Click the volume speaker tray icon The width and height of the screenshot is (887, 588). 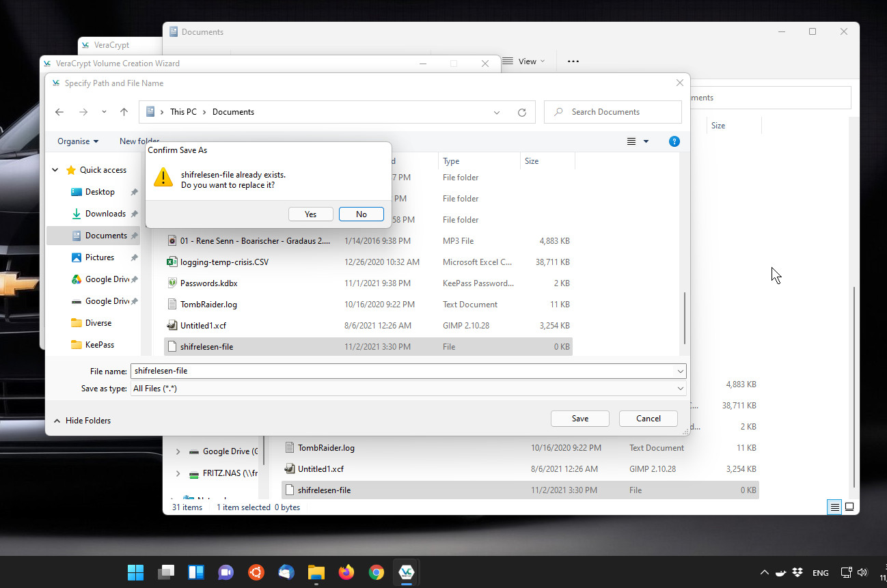coord(862,572)
